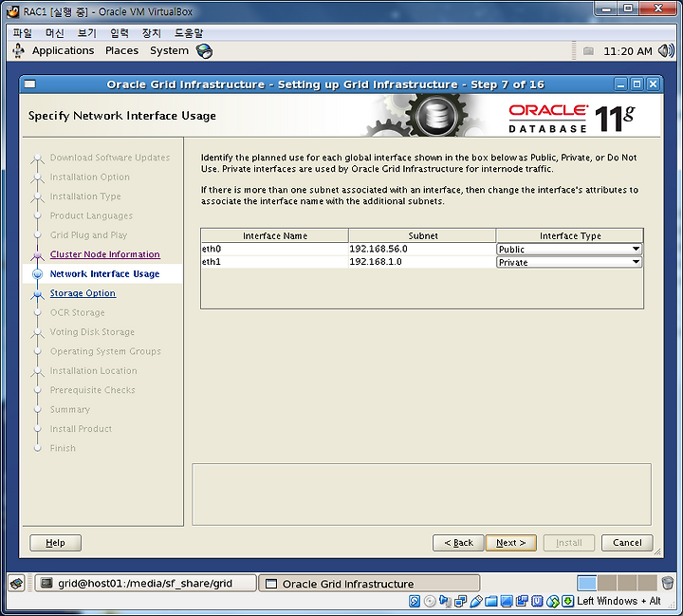Open installer window menu icon in title bar
The image size is (683, 616).
(29, 84)
